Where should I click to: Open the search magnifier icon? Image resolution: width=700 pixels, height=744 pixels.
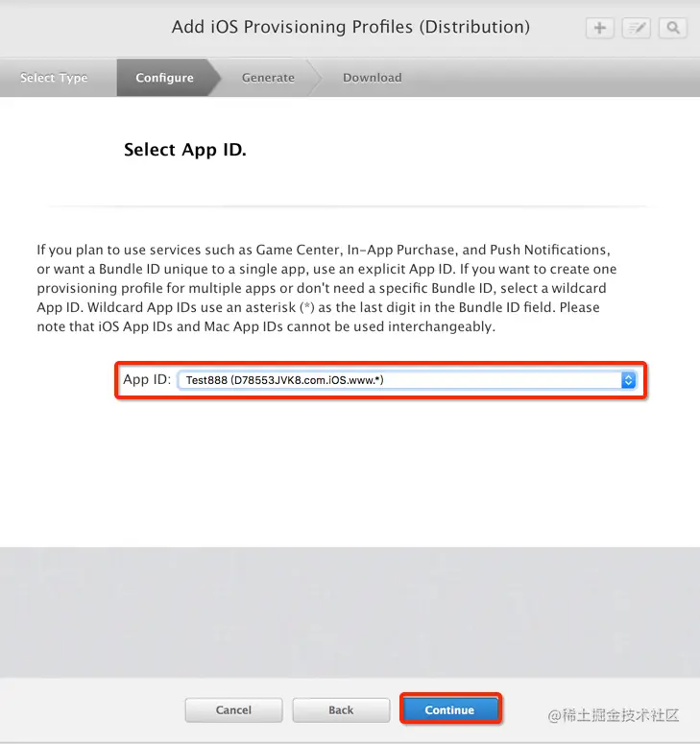tap(673, 28)
